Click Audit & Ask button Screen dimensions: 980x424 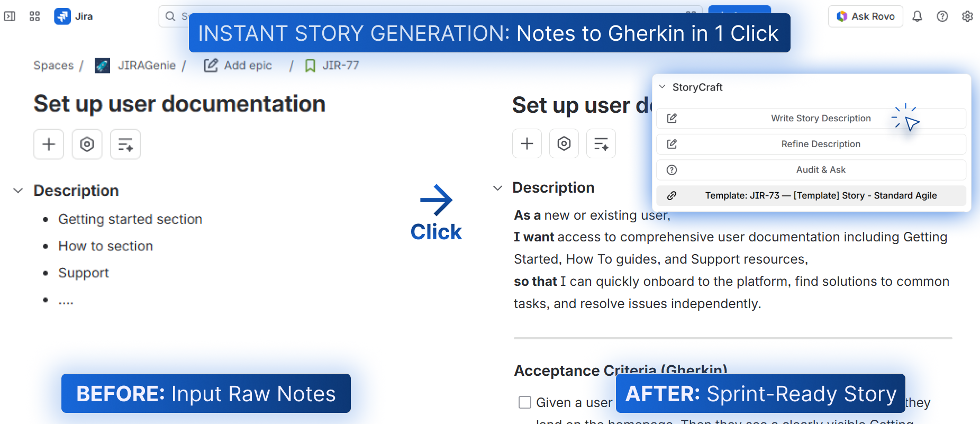click(811, 170)
